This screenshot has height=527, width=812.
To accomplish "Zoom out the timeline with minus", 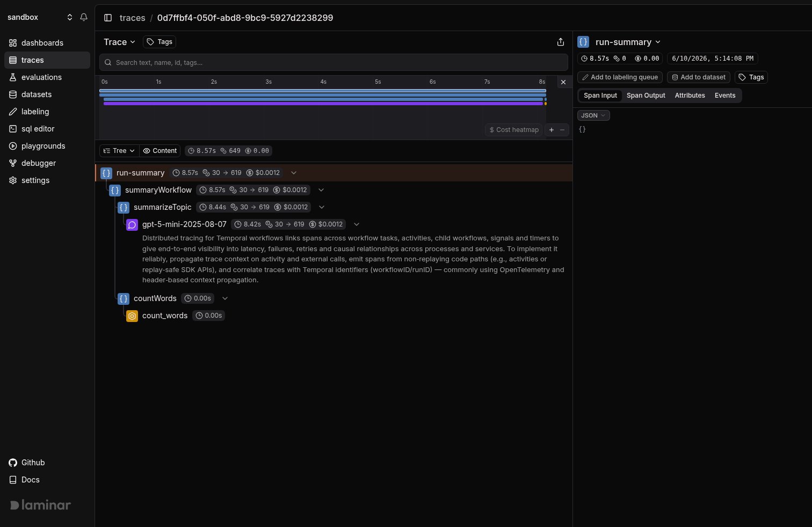I will pyautogui.click(x=562, y=130).
